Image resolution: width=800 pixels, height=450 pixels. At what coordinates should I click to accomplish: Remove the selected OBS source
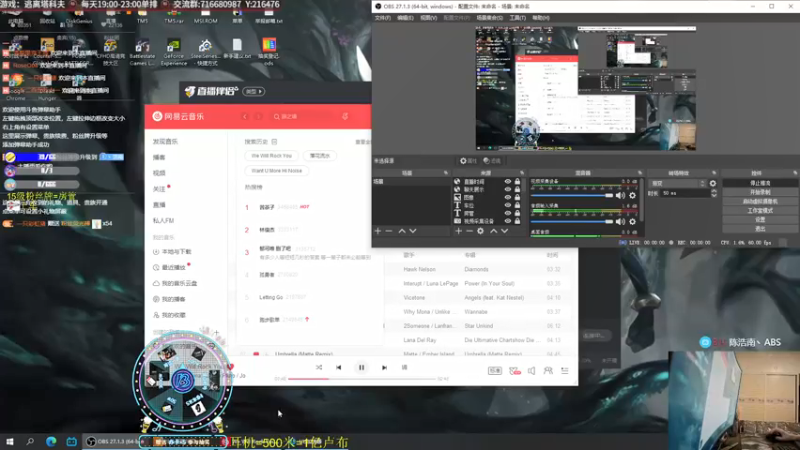(x=469, y=231)
